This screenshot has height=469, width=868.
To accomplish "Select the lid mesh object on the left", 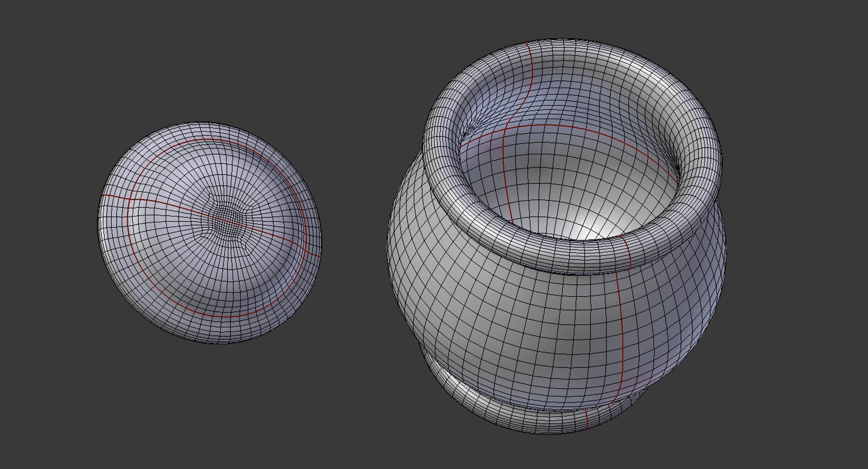I will (209, 233).
